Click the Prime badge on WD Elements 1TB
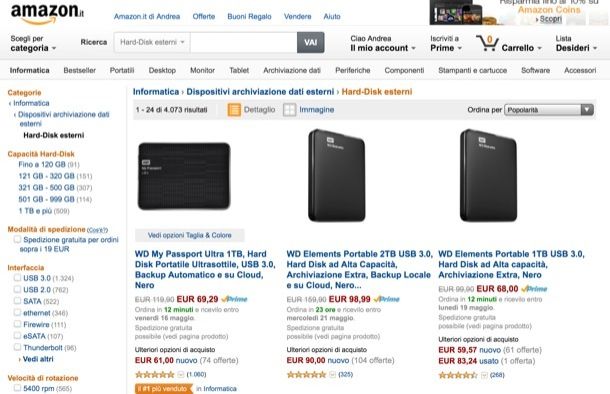The image size is (610, 394). point(534,289)
